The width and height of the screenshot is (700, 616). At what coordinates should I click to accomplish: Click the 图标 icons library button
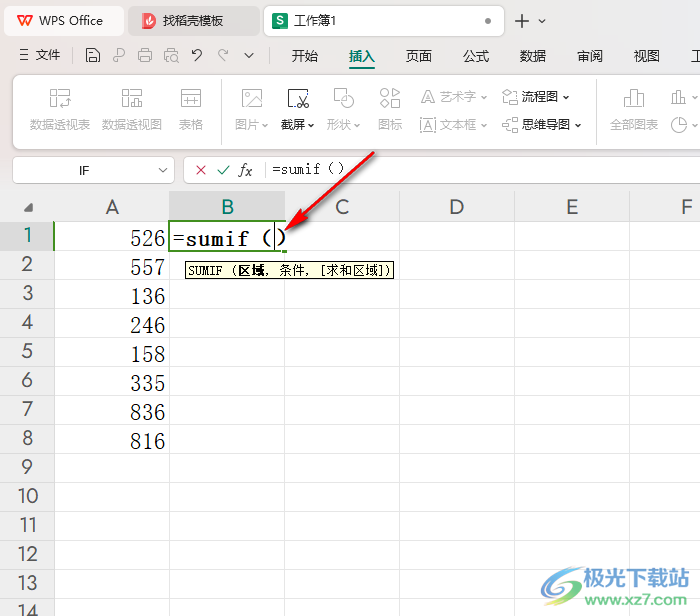390,109
